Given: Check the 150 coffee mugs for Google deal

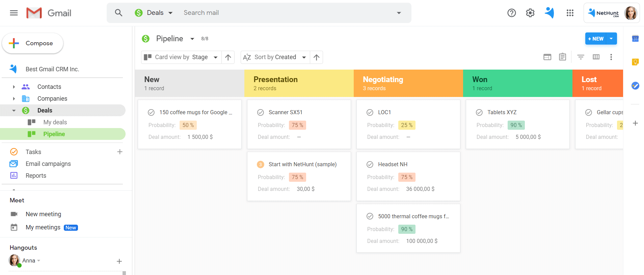Looking at the screenshot, I should (151, 112).
